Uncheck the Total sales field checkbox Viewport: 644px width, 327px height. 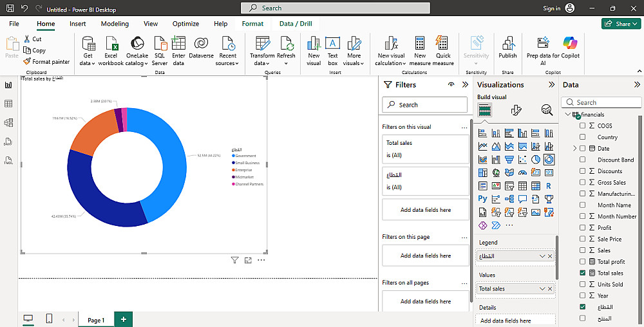tap(583, 273)
